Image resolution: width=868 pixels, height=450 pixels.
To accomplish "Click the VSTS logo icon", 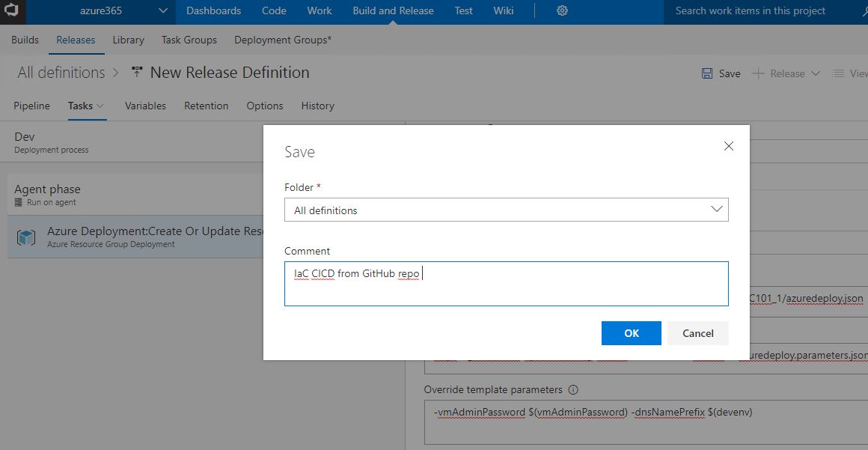I will [12, 11].
